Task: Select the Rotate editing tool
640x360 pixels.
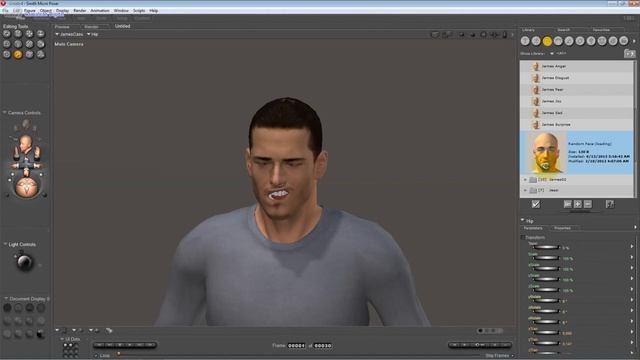Action: (7, 34)
